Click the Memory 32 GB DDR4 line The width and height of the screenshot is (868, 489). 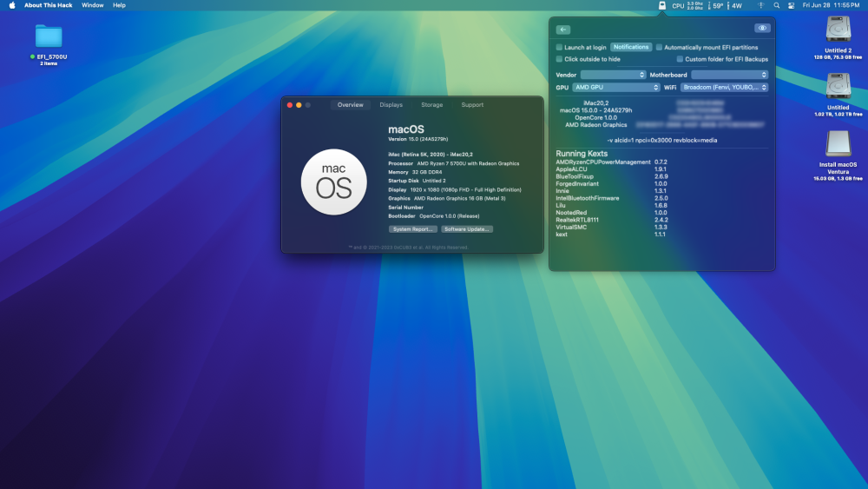pos(415,172)
